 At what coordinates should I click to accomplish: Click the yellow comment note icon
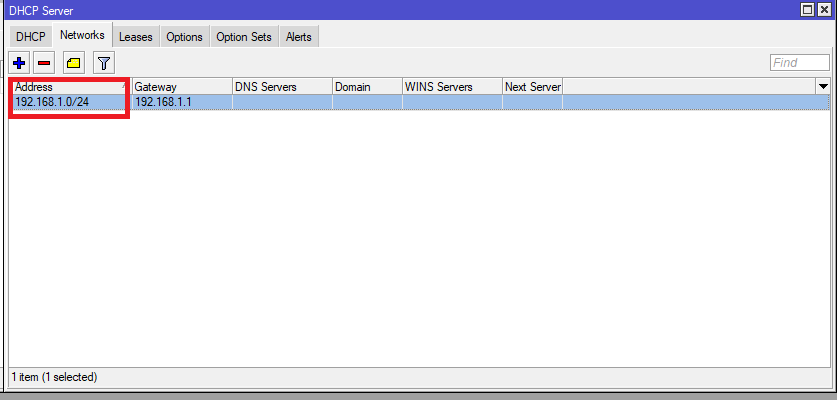pos(73,64)
